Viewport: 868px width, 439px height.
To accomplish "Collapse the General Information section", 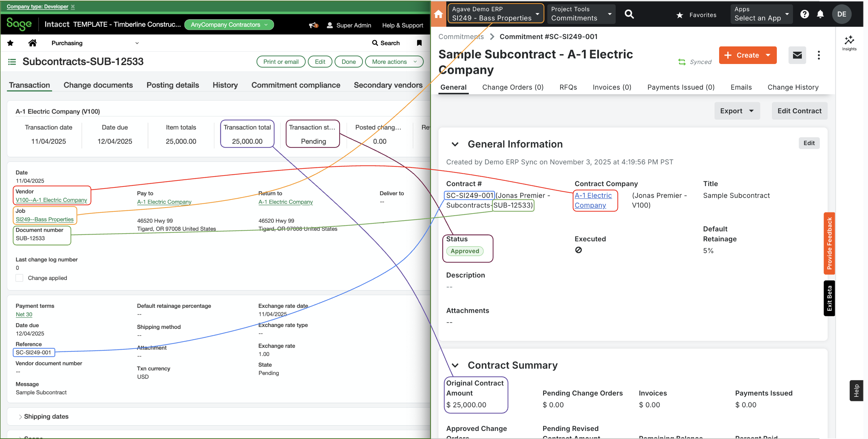I will (x=454, y=144).
